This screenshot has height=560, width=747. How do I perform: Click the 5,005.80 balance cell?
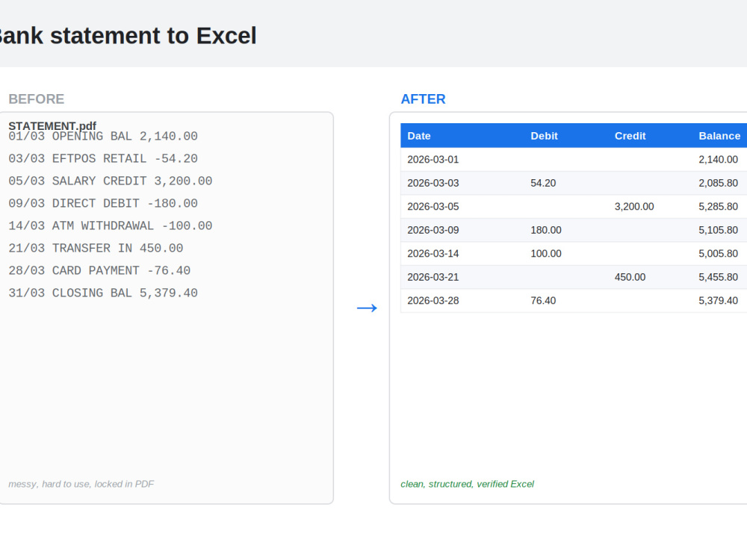[x=719, y=253]
